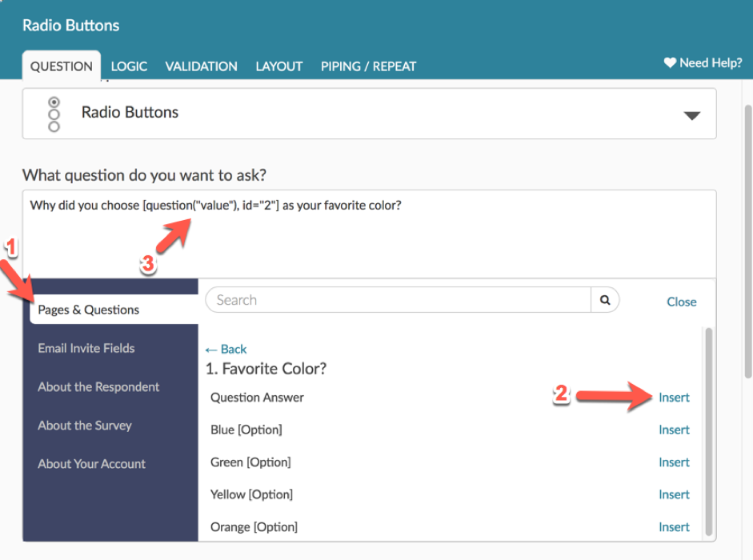
Task: Open the VALIDATION tab
Action: [x=201, y=66]
